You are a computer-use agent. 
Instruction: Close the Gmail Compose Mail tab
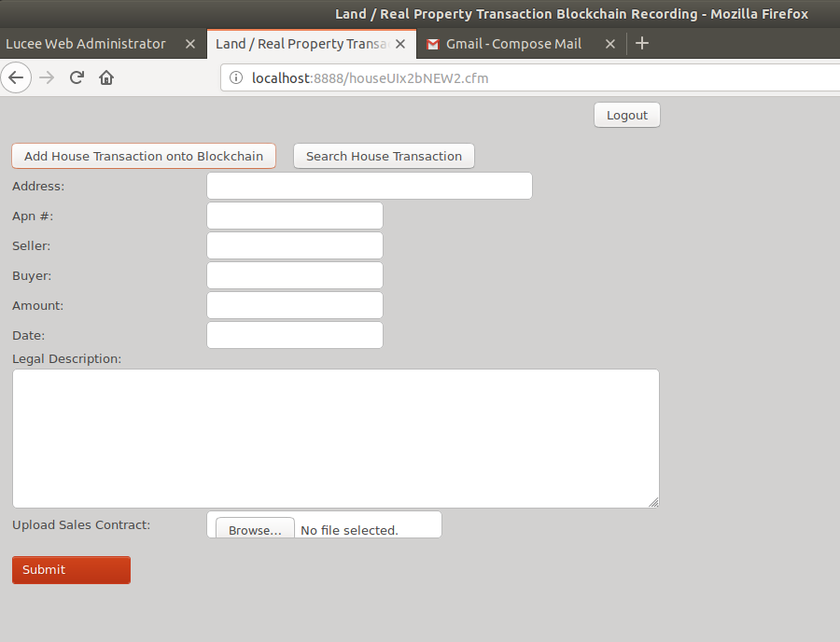coord(610,44)
